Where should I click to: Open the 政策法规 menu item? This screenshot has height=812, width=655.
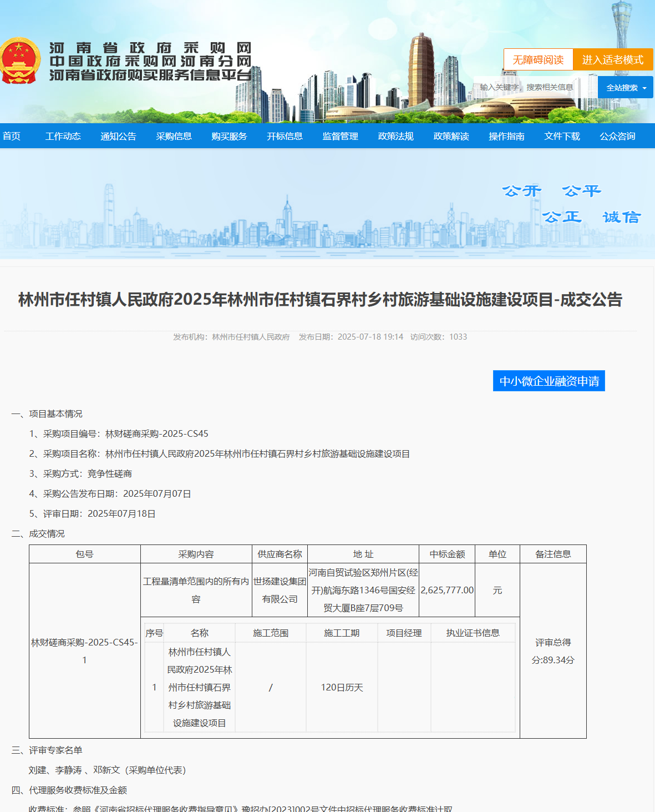click(395, 135)
